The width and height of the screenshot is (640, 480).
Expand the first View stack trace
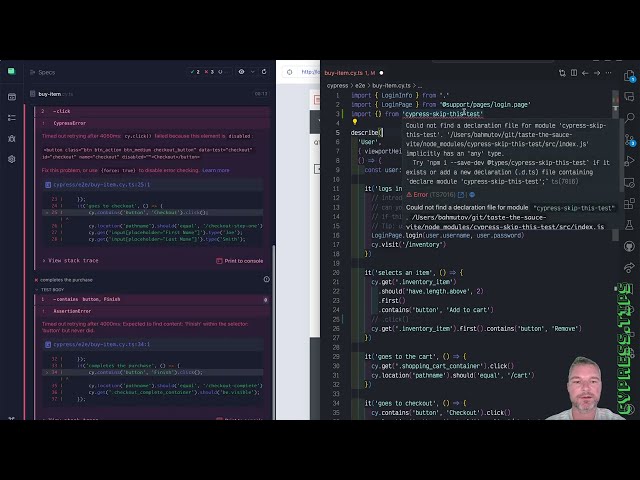click(71, 260)
